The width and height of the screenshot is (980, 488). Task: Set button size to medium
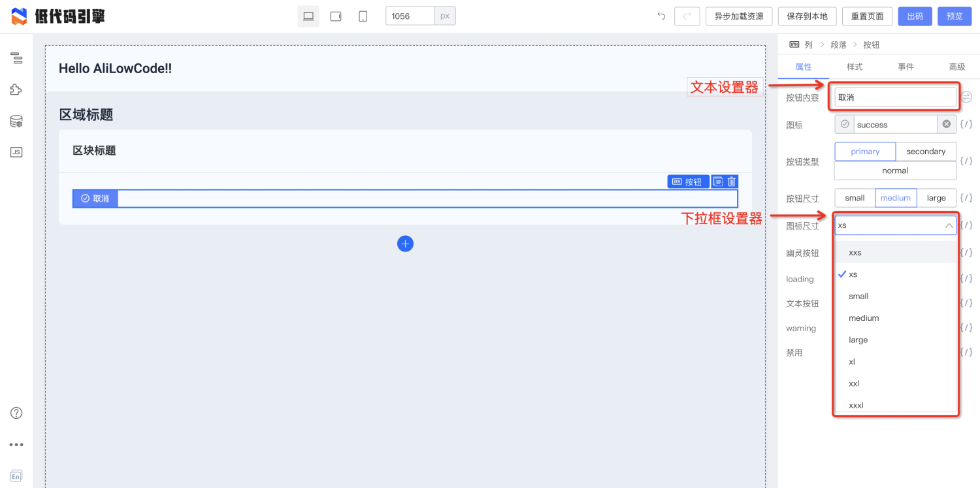click(896, 198)
